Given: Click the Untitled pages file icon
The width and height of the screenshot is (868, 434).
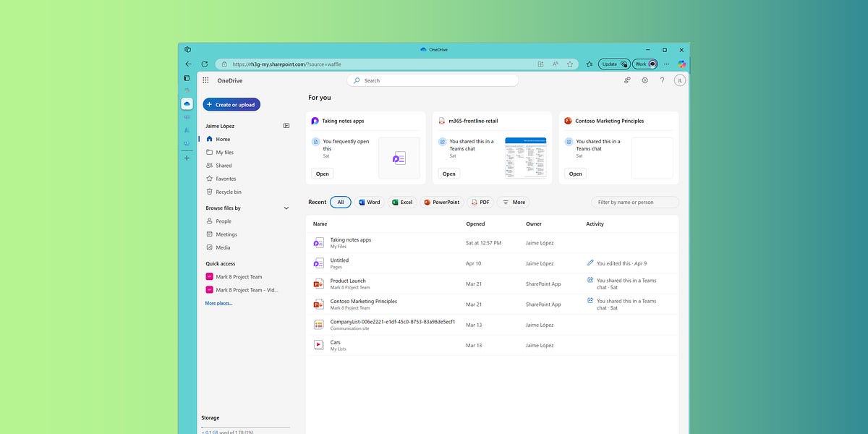Looking at the screenshot, I should pyautogui.click(x=318, y=263).
